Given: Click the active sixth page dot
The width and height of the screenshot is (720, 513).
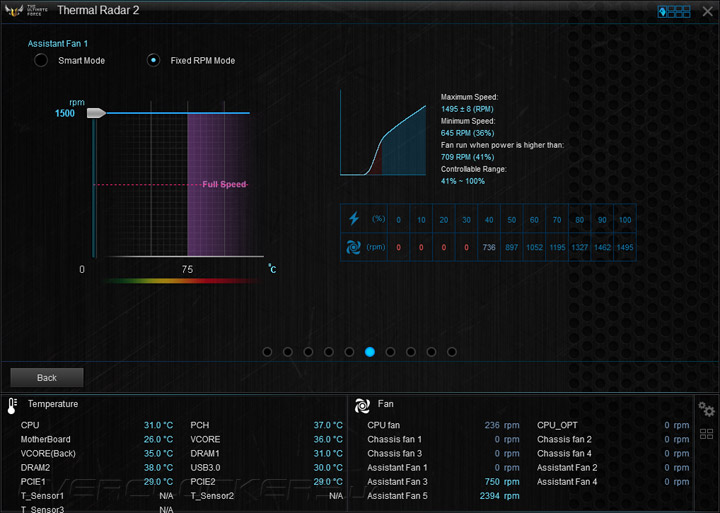Looking at the screenshot, I should (370, 352).
